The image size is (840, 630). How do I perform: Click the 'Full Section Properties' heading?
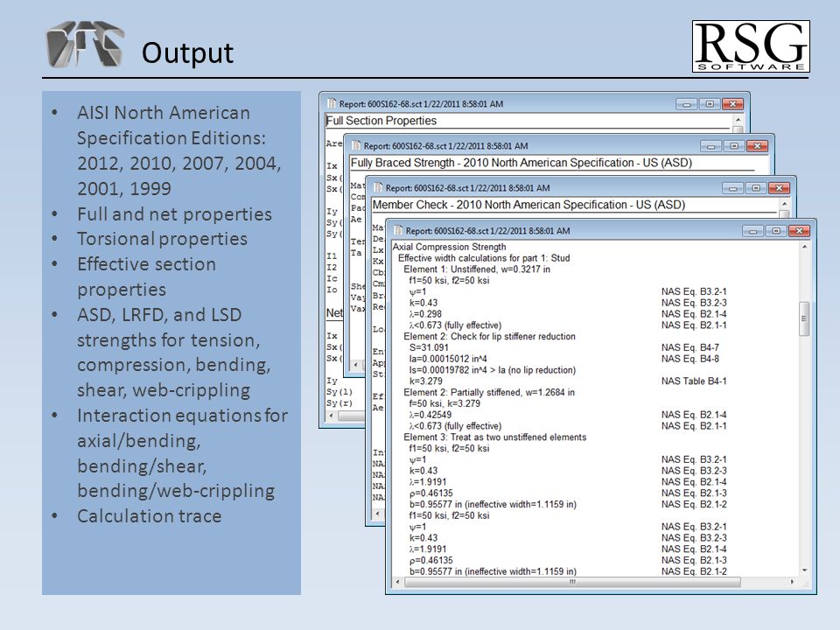point(381,121)
